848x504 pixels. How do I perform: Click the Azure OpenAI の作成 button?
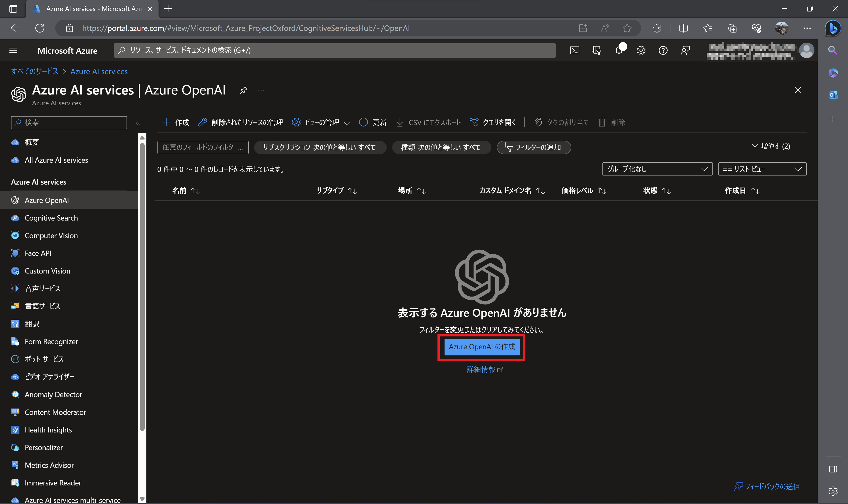tap(481, 347)
